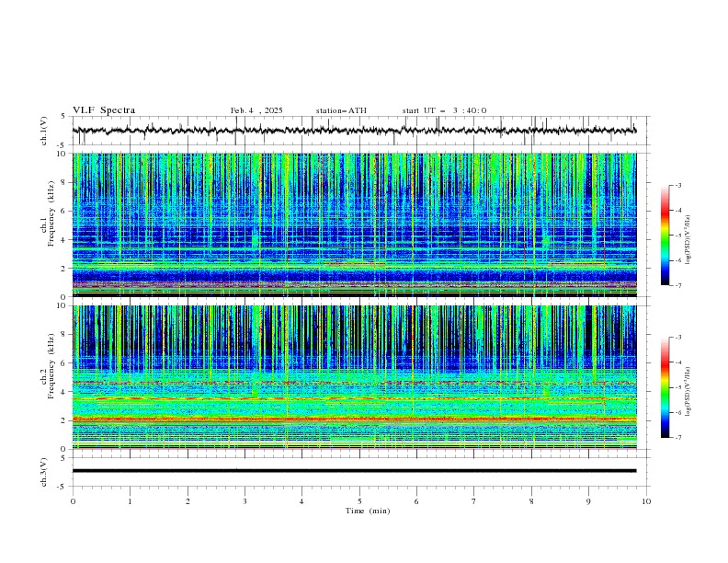The image size is (728, 563).
Task: Click the 'VLF Spectra' title text
Action: click(104, 110)
